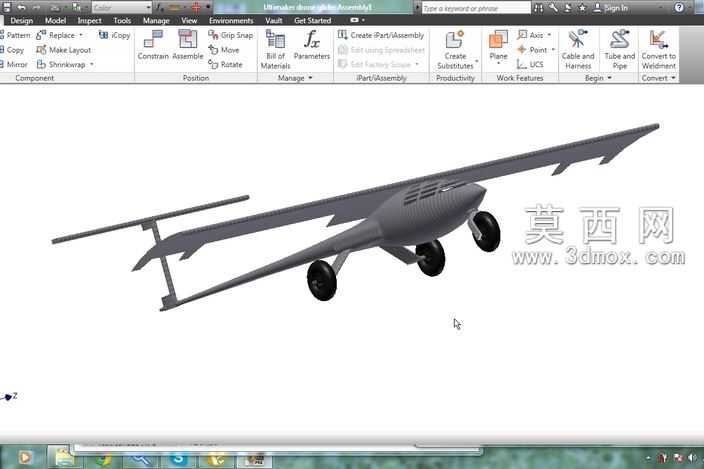This screenshot has height=469, width=704.
Task: Run the Shrinkwrap tool
Action: click(61, 65)
